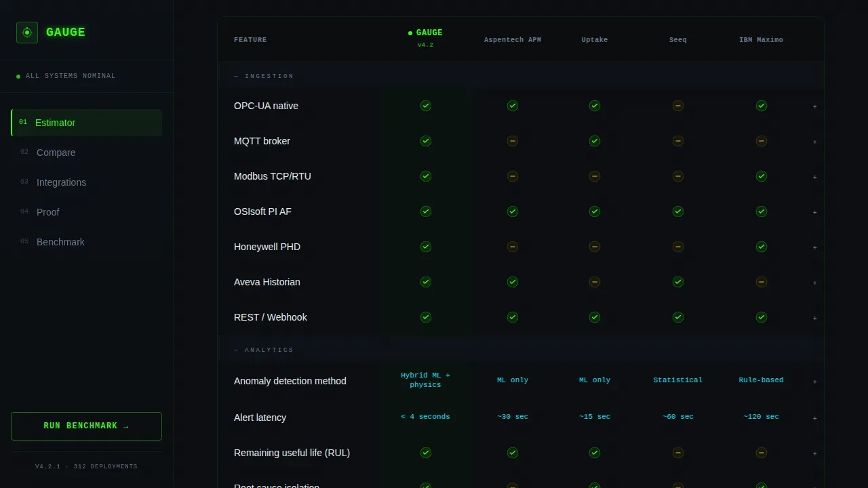Click the '~120 sec' latency value
This screenshot has height=488, width=868.
(x=761, y=417)
